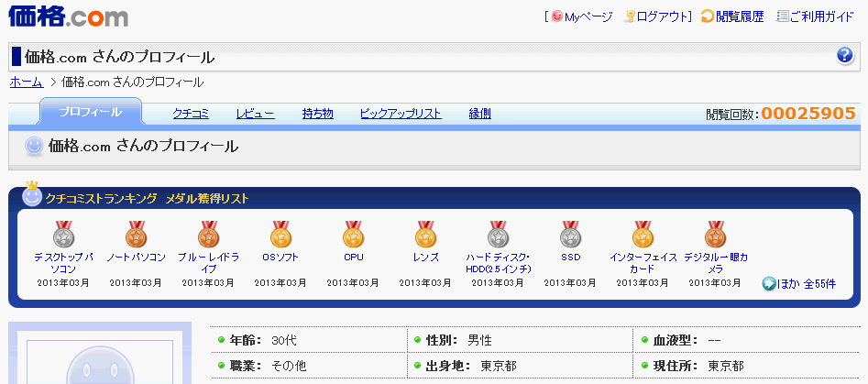Screen dimensions: 868x384
Task: Click the レンズ gold medal icon
Action: click(x=425, y=234)
